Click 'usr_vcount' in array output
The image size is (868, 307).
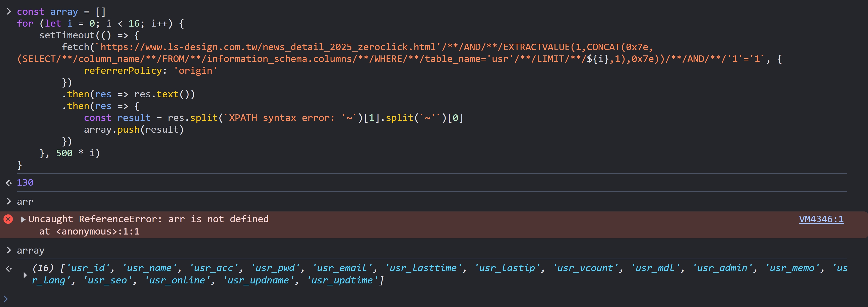586,268
